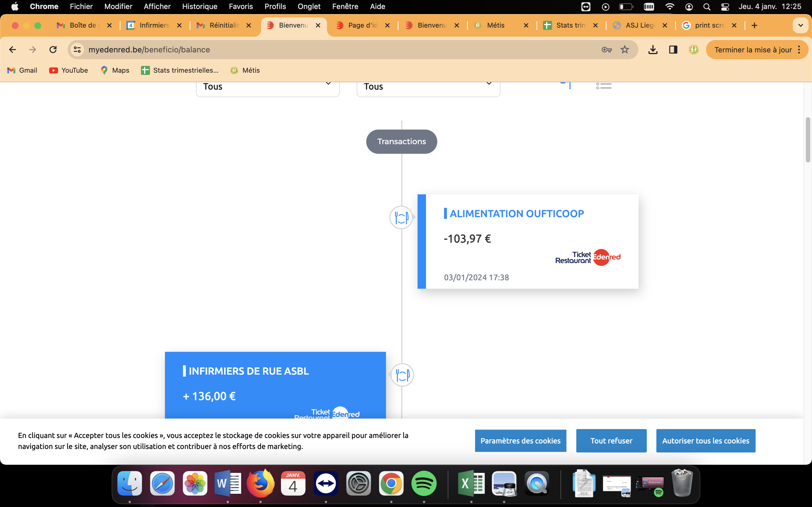Click the meal icon beside ALIMENTATION OUFTICOOP

click(x=401, y=218)
